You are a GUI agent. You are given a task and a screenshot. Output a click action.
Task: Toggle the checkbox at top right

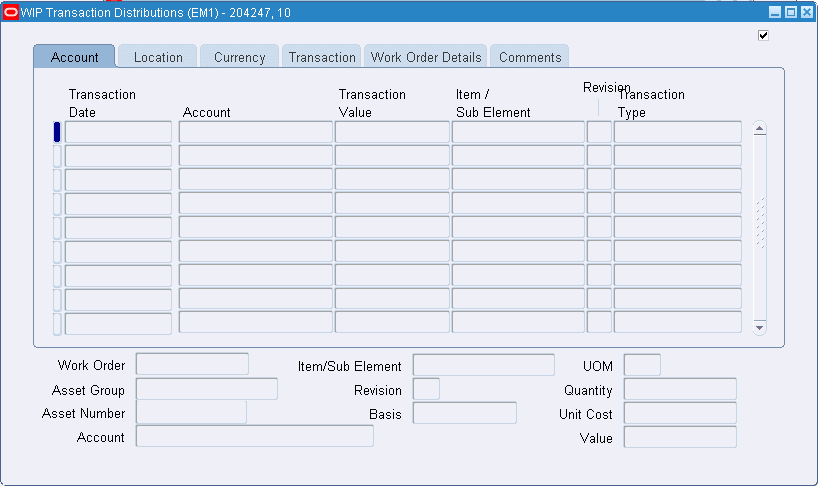763,35
